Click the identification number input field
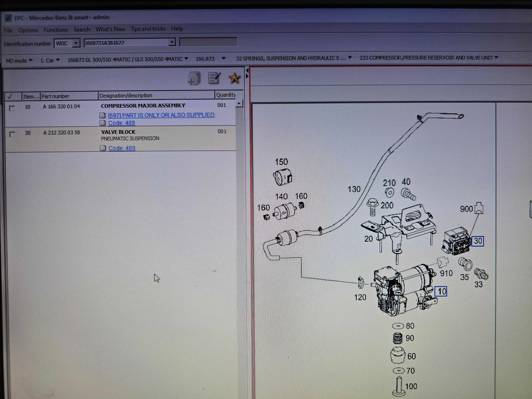 [126, 43]
